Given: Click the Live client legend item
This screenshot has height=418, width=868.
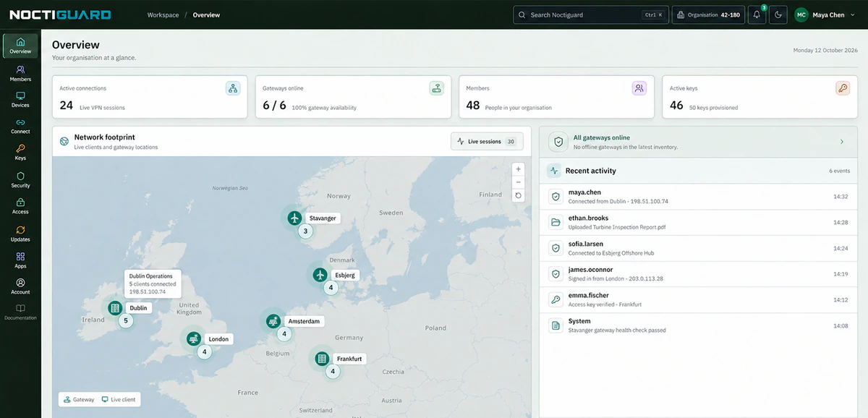Looking at the screenshot, I should [119, 399].
